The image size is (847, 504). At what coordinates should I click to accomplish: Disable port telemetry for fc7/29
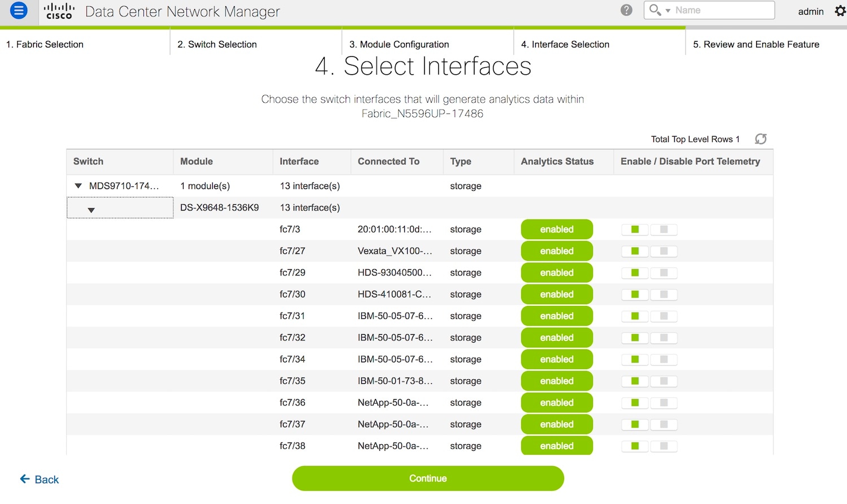coord(664,273)
